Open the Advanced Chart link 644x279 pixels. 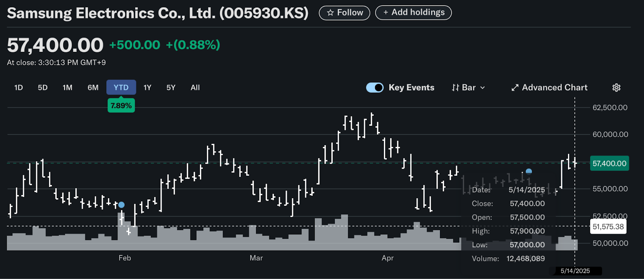[549, 88]
